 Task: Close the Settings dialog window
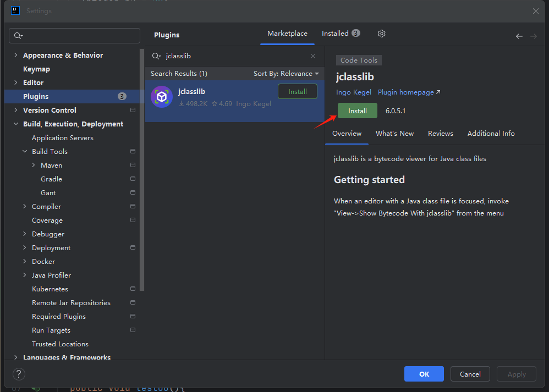[x=536, y=11]
